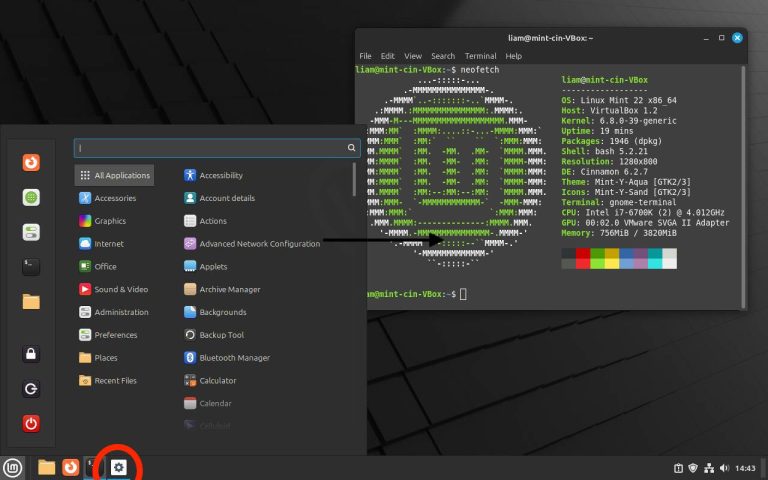The image size is (768, 480).
Task: Open the terminal View menu
Action: pyautogui.click(x=413, y=56)
